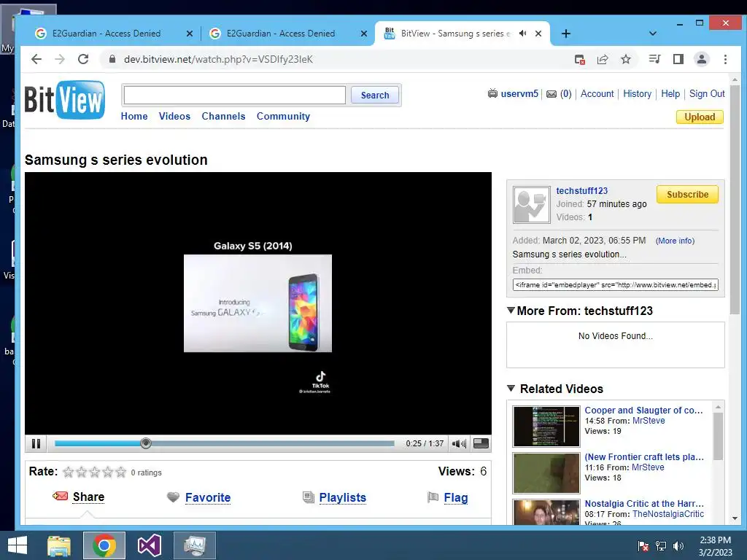Open Chrome three-dot menu
The image size is (747, 560).
click(x=725, y=59)
